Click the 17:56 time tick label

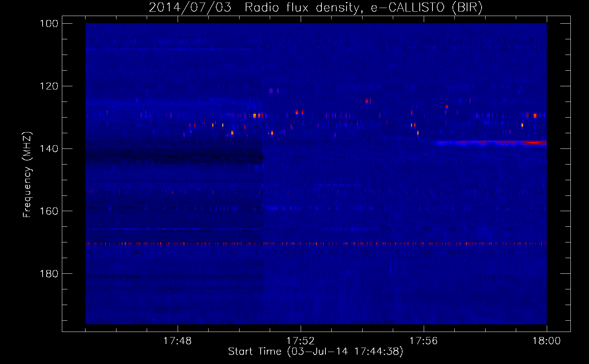(423, 341)
